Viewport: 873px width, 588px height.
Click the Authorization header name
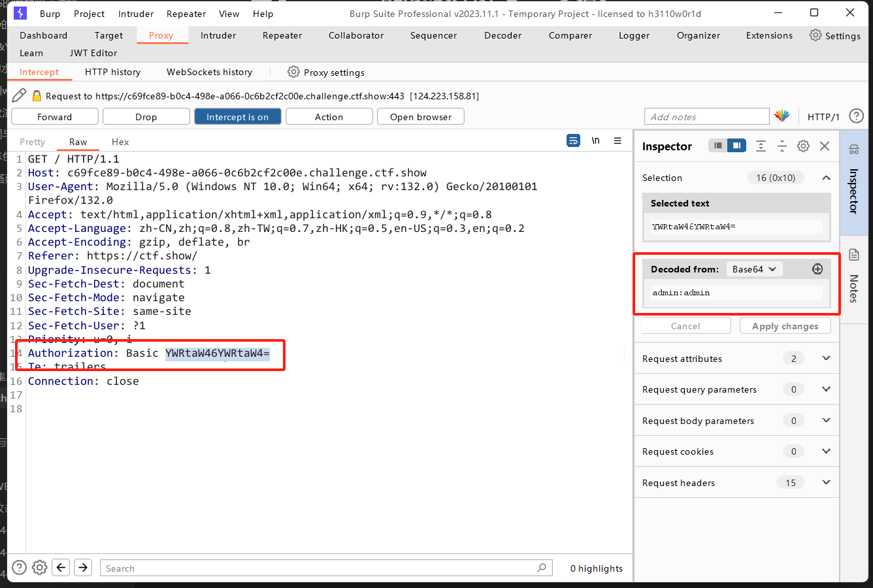(x=71, y=353)
